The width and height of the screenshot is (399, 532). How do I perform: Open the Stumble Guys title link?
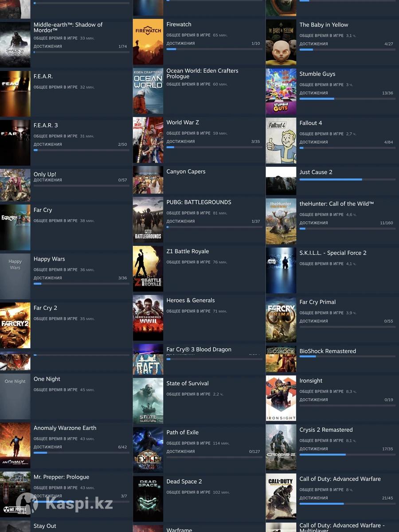pyautogui.click(x=317, y=74)
